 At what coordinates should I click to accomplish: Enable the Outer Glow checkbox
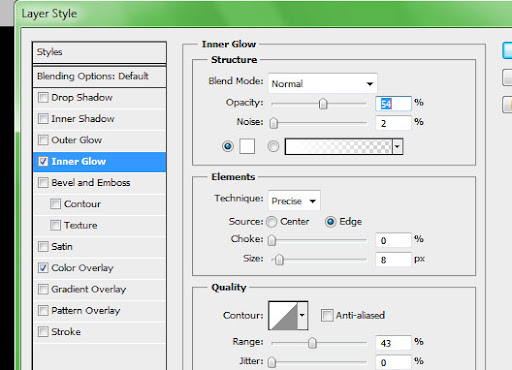click(x=43, y=140)
